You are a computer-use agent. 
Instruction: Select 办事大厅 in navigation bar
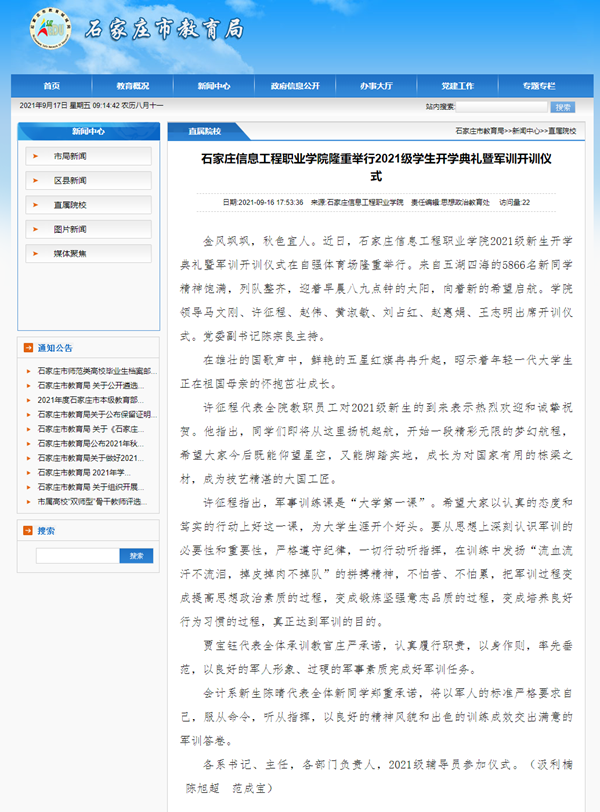coord(376,86)
